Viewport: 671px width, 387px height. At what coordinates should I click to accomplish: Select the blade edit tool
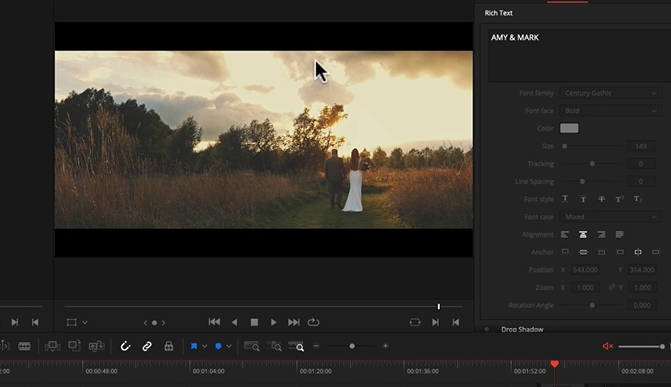click(24, 346)
